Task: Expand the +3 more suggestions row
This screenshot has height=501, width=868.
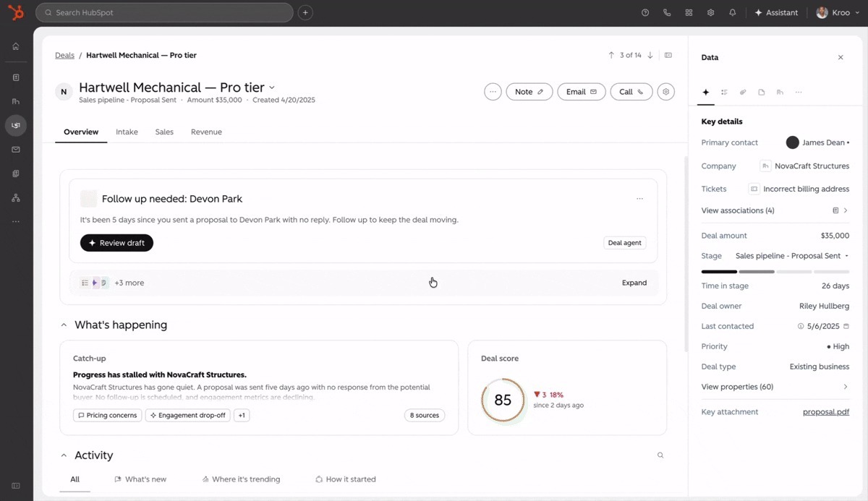Action: [x=634, y=283]
